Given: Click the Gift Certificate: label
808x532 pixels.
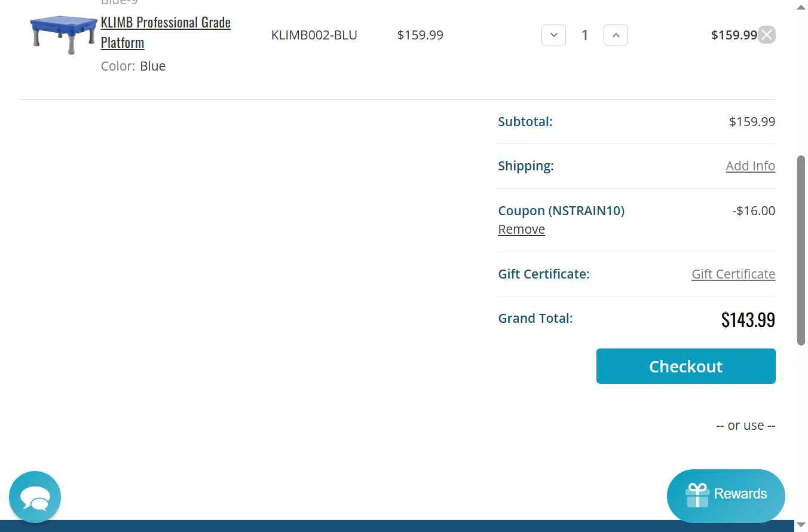Looking at the screenshot, I should tap(544, 274).
